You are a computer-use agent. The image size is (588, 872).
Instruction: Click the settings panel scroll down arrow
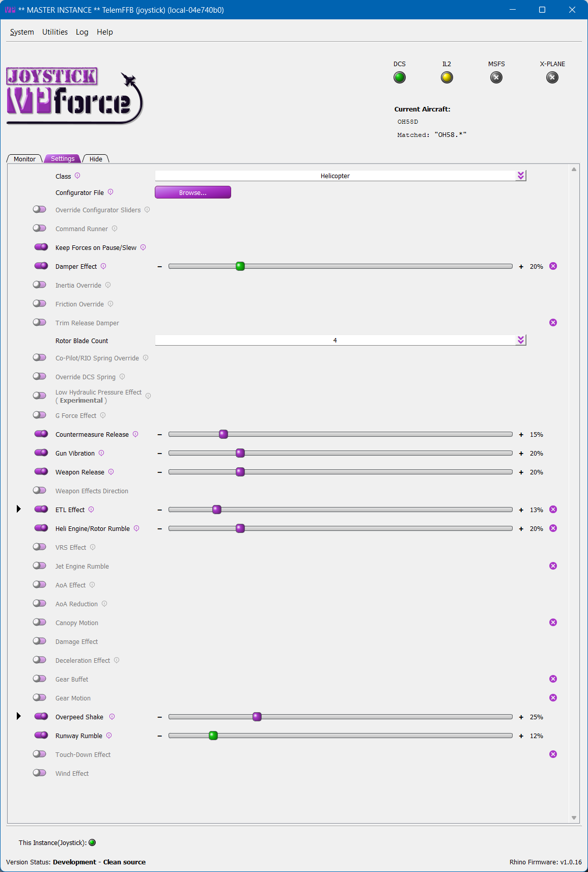(x=574, y=818)
